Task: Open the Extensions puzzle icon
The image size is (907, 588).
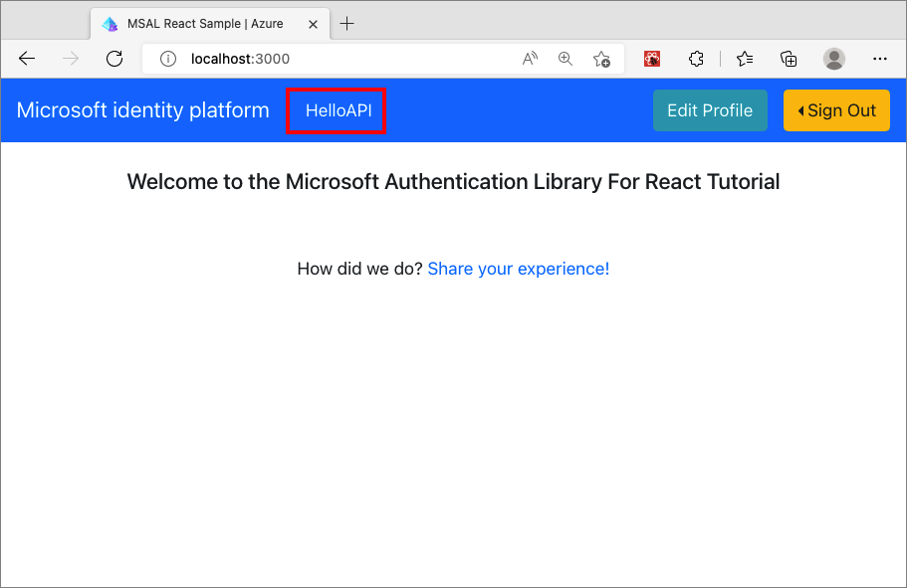Action: (x=696, y=59)
